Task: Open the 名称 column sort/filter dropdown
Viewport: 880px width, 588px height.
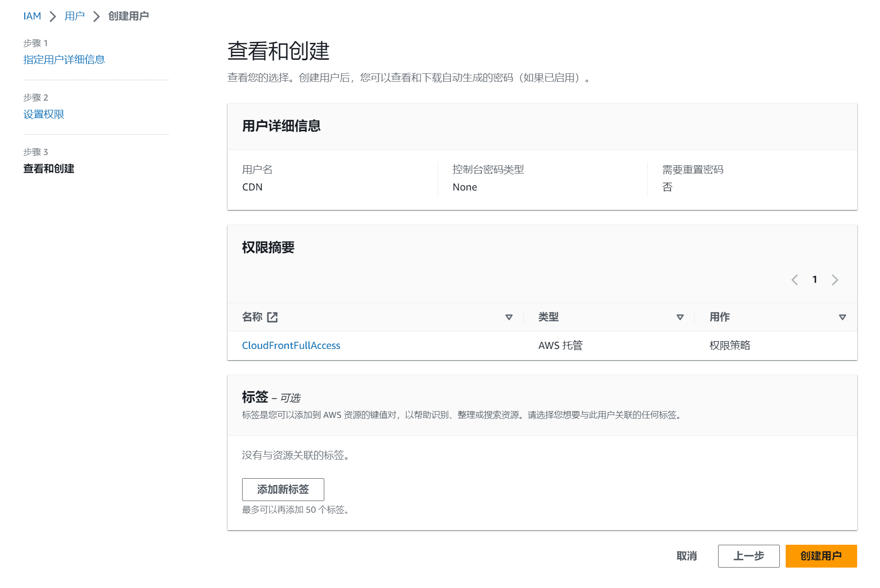Action: coord(509,317)
